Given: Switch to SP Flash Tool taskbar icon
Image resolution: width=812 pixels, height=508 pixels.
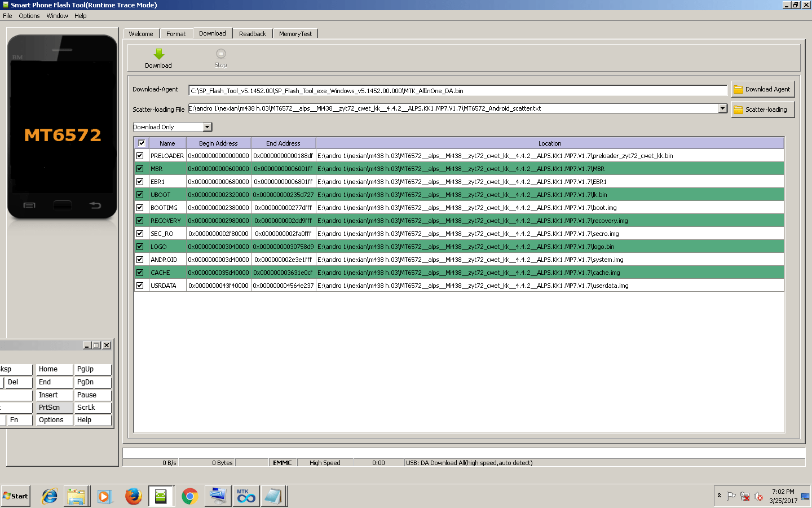Looking at the screenshot, I should coord(161,496).
